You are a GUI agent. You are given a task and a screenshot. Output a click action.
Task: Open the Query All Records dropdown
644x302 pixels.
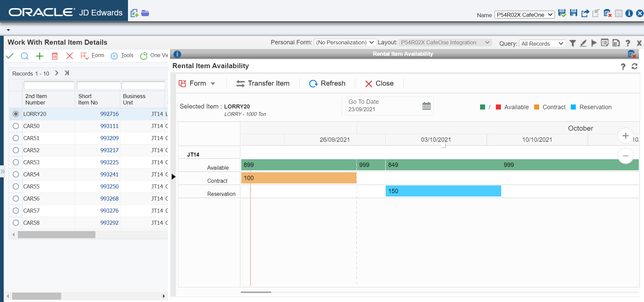(x=542, y=44)
